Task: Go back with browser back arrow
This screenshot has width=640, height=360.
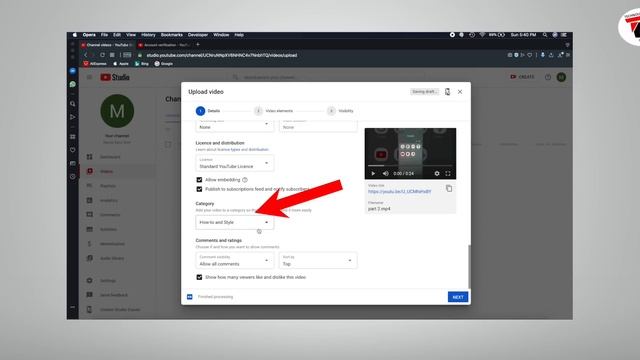Action: (x=85, y=55)
